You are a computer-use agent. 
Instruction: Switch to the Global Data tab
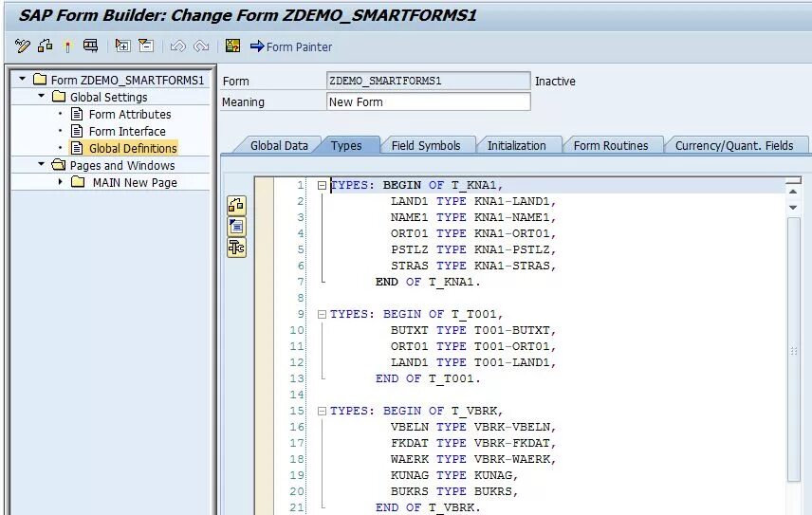[x=279, y=145]
